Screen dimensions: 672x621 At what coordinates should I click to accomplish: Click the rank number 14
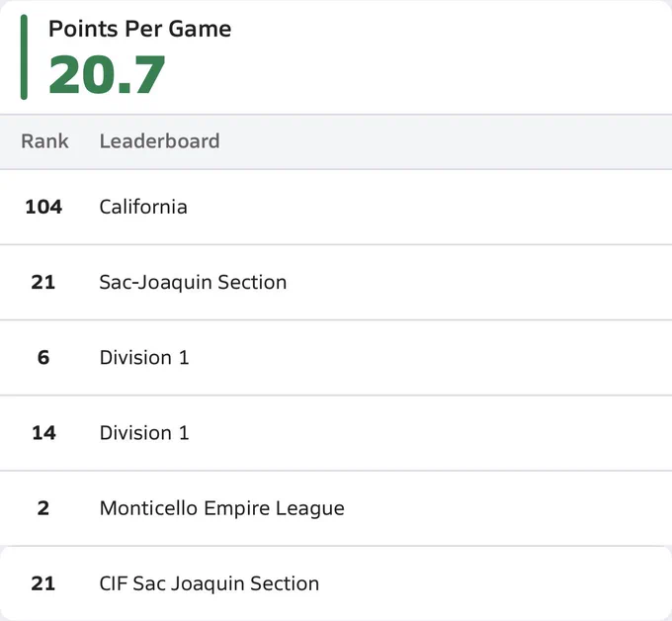[x=43, y=433]
